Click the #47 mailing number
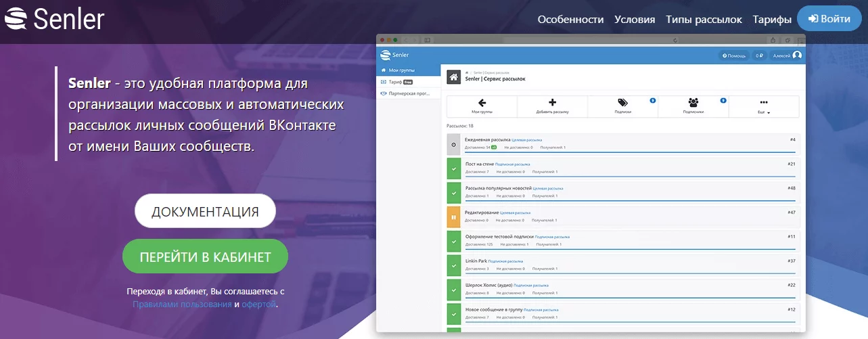This screenshot has width=868, height=339. [792, 212]
